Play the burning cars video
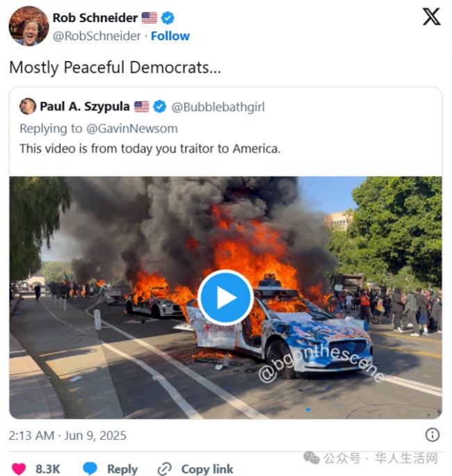Viewport: 452px width, 476px height. [225, 297]
